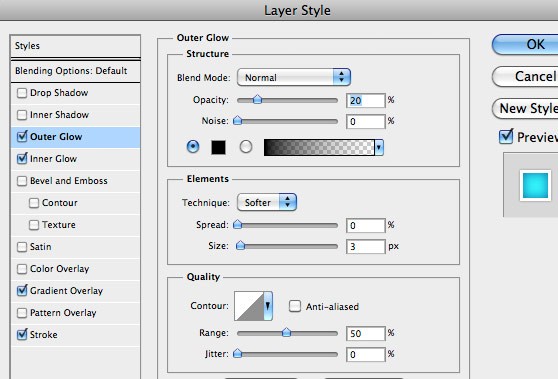This screenshot has height=379, width=558.
Task: Select Blending Options: Default row
Action: 75,71
